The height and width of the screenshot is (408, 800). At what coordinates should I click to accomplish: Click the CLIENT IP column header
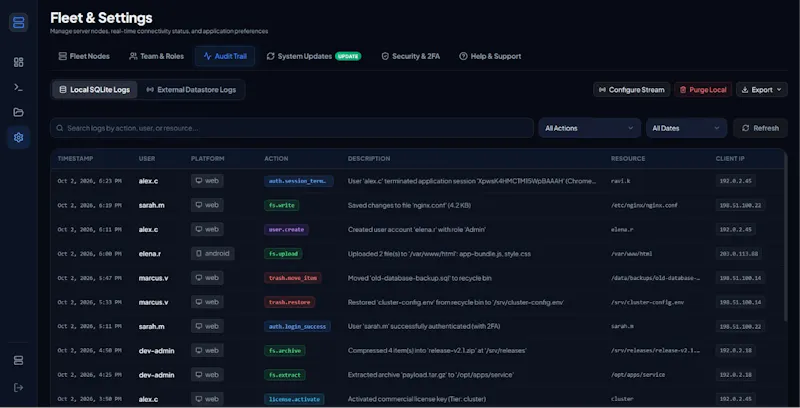[x=730, y=159]
